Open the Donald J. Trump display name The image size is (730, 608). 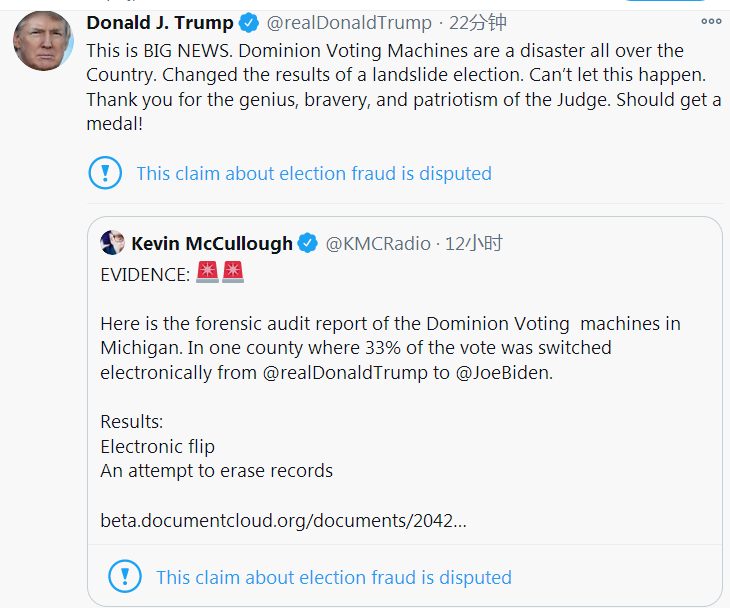click(160, 23)
